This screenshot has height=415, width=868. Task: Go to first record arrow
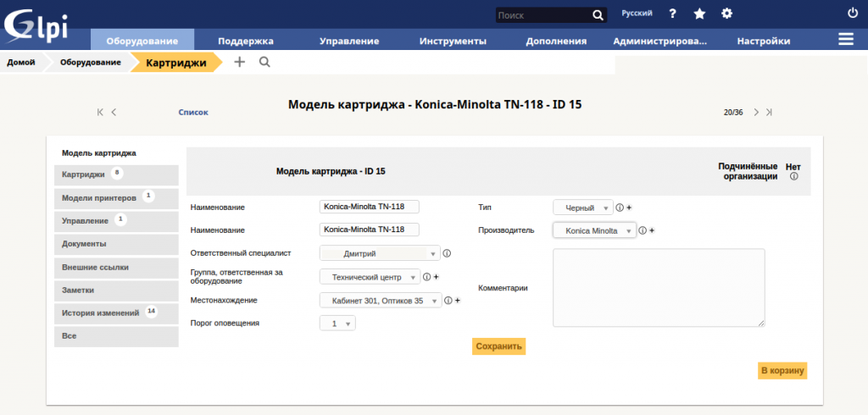[x=100, y=112]
